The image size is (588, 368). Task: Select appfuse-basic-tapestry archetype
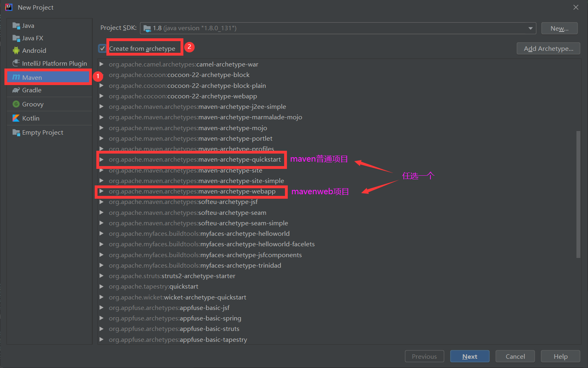(x=178, y=340)
